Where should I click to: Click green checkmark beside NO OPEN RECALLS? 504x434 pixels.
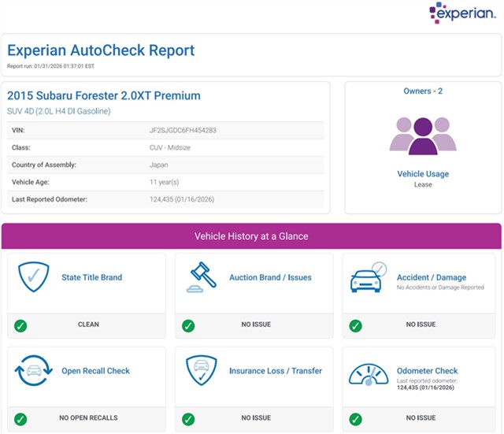click(x=20, y=419)
